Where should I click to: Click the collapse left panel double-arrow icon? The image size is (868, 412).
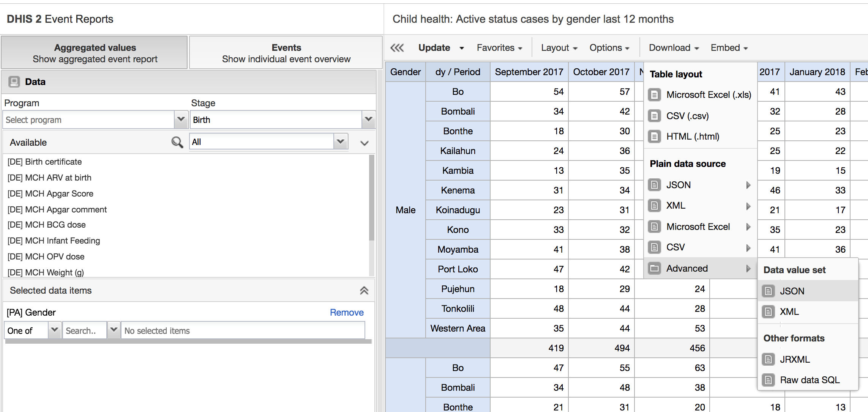(x=397, y=48)
